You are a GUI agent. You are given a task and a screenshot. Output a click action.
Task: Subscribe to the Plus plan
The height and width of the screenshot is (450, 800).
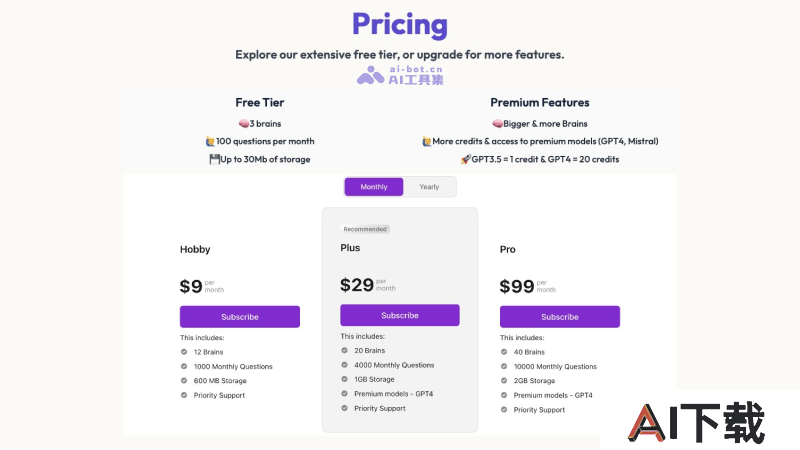point(400,315)
